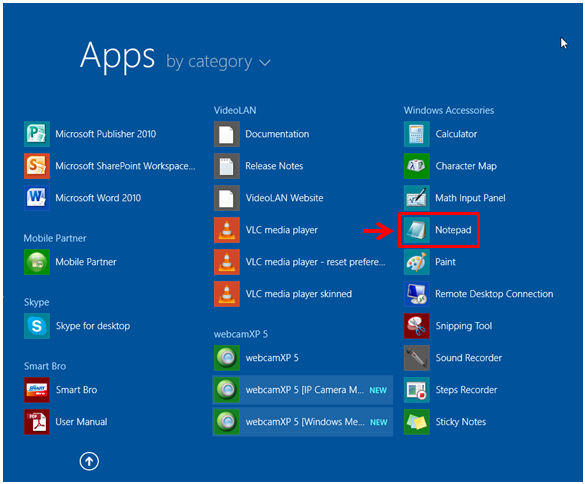Launch the Mobile Partner app
Screen dimensions: 585x484
71,262
